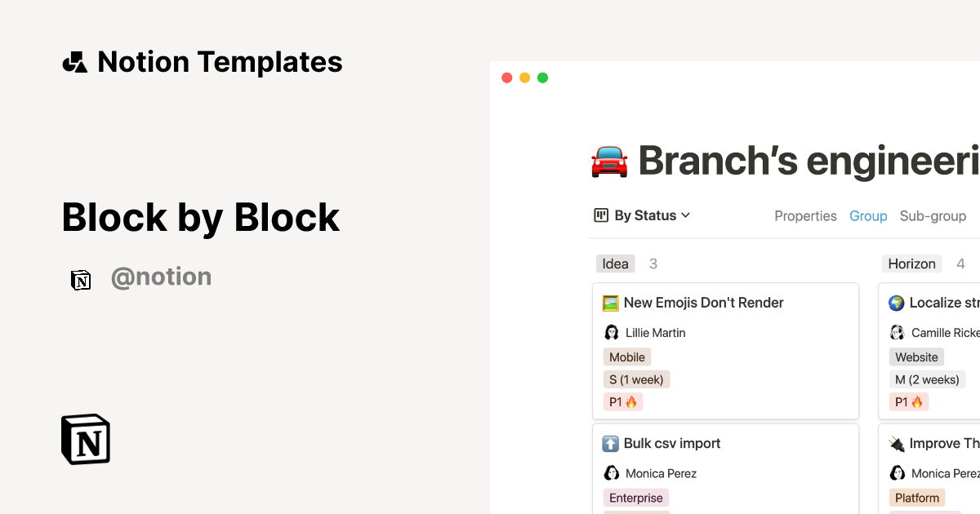The width and height of the screenshot is (980, 514).
Task: Open the @notion profile link
Action: (162, 277)
